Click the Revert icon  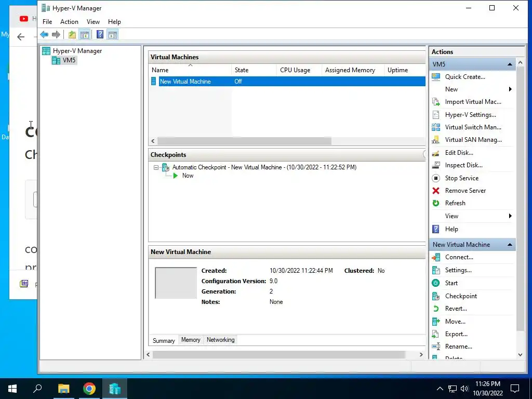point(436,309)
